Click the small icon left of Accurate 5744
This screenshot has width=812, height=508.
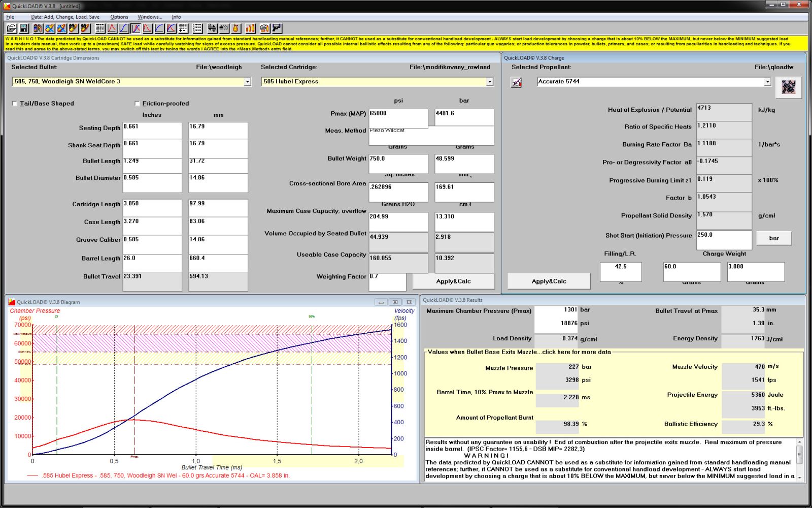[x=517, y=82]
